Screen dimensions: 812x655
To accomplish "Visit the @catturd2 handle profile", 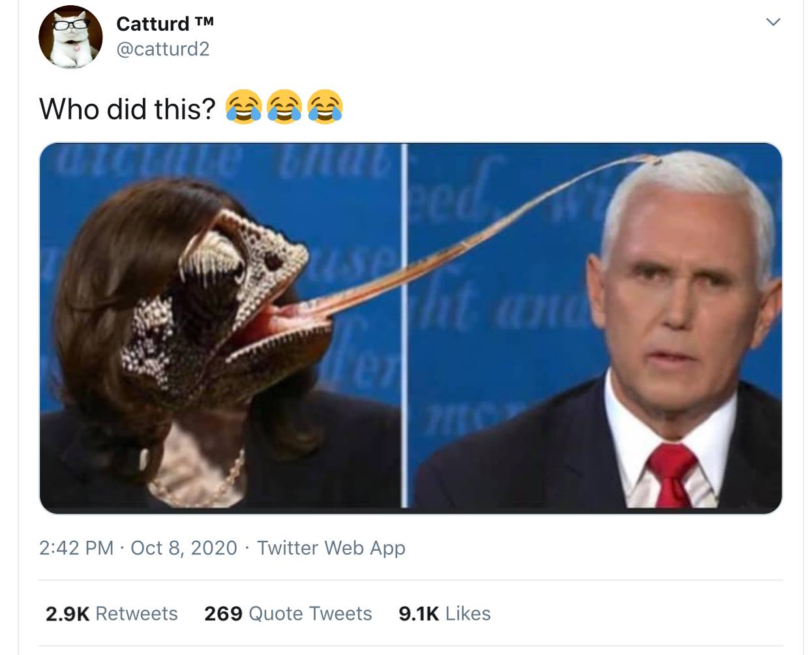I will [x=163, y=49].
